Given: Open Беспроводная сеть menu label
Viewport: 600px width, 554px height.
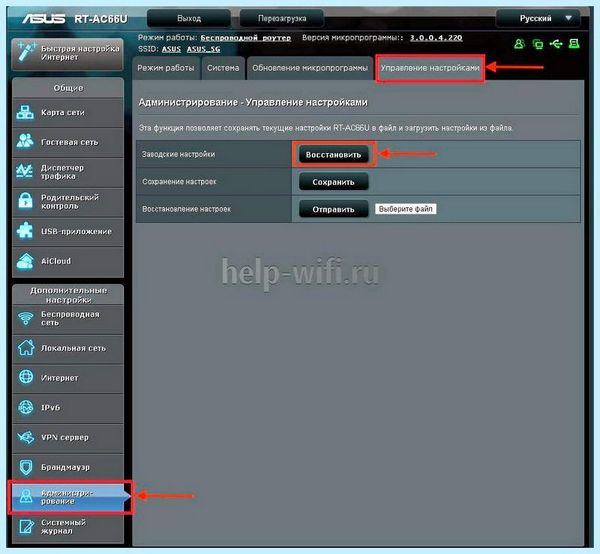Looking at the screenshot, I should click(70, 318).
